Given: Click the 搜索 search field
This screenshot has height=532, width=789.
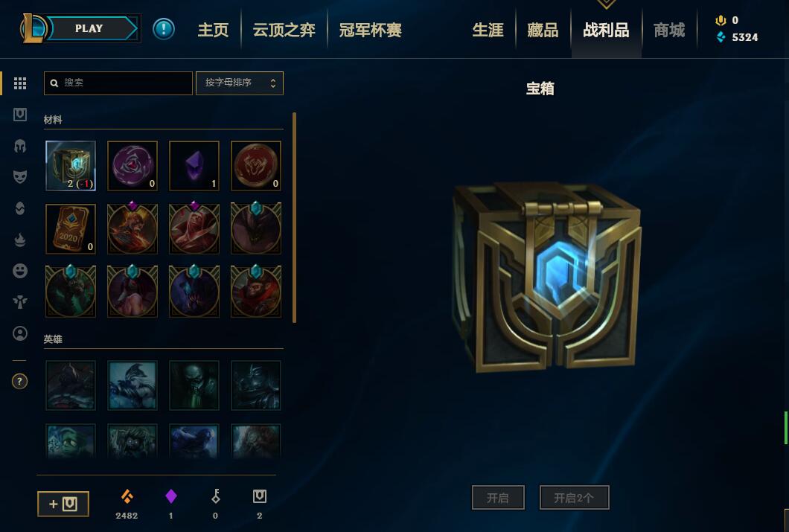Looking at the screenshot, I should 118,83.
